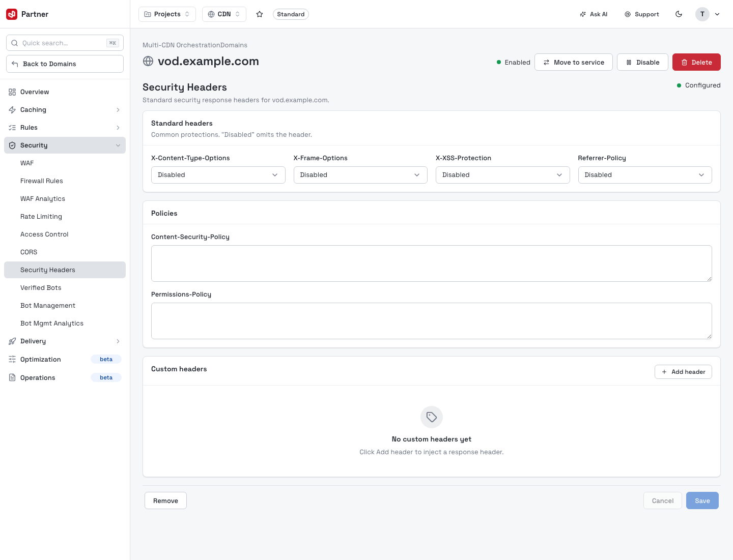Viewport: 733px width, 560px height.
Task: Click the Add header button
Action: tap(683, 372)
